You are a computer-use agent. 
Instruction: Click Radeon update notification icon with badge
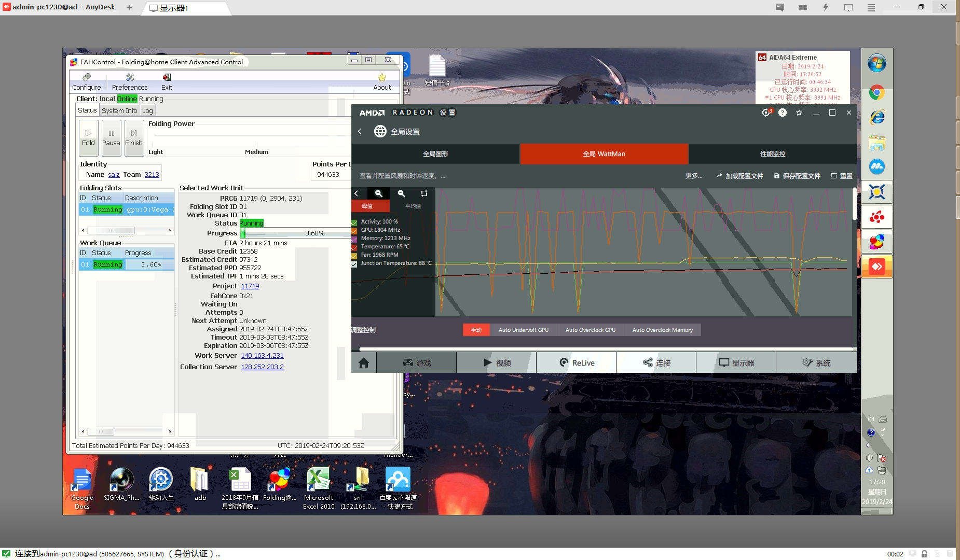pyautogui.click(x=766, y=113)
